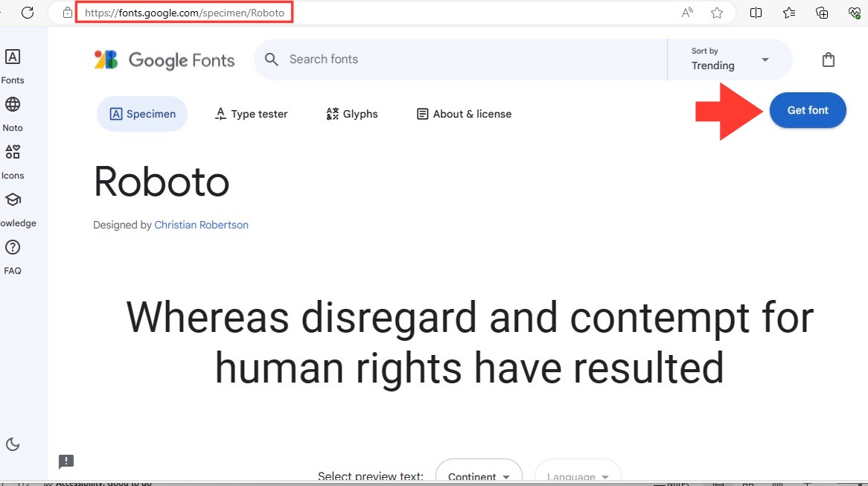The width and height of the screenshot is (868, 486).
Task: View site information via the lock icon
Action: [x=68, y=12]
